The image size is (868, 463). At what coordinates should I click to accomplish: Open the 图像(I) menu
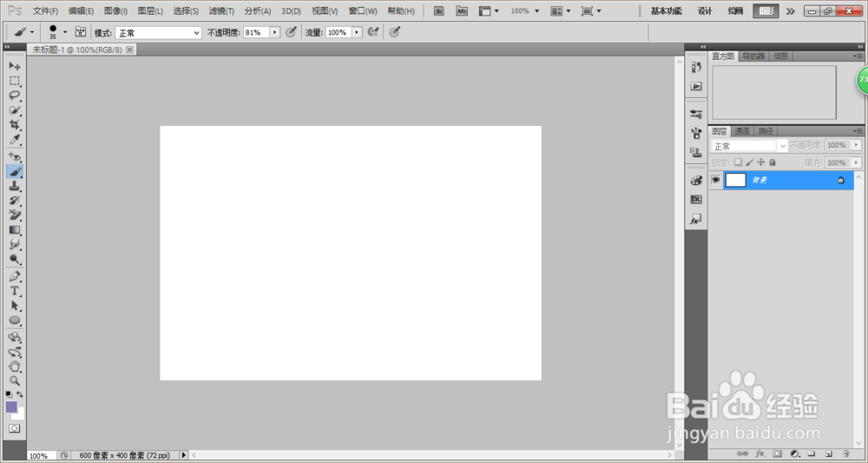115,11
